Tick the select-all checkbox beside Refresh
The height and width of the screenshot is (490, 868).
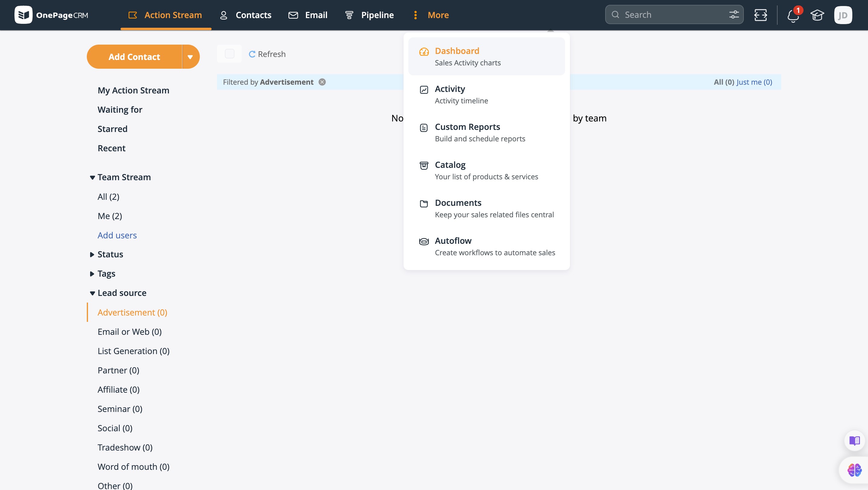click(x=229, y=54)
